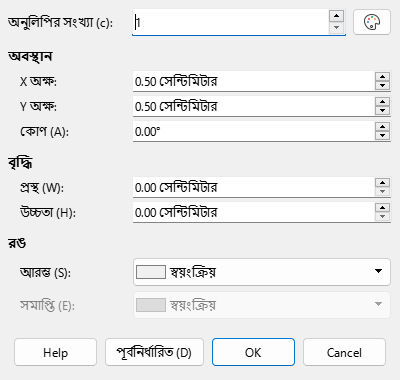Confirm the dialog with OK

[253, 352]
